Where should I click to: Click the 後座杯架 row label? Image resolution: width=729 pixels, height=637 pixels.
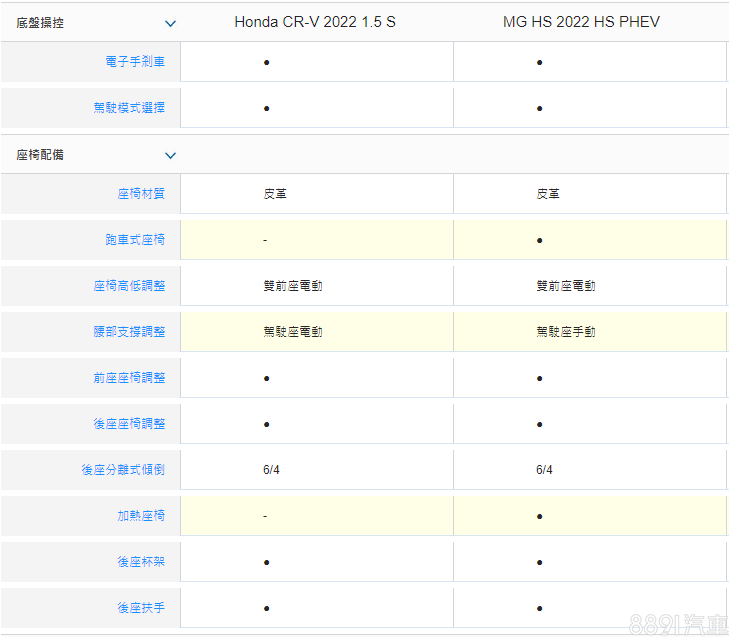[x=141, y=562]
